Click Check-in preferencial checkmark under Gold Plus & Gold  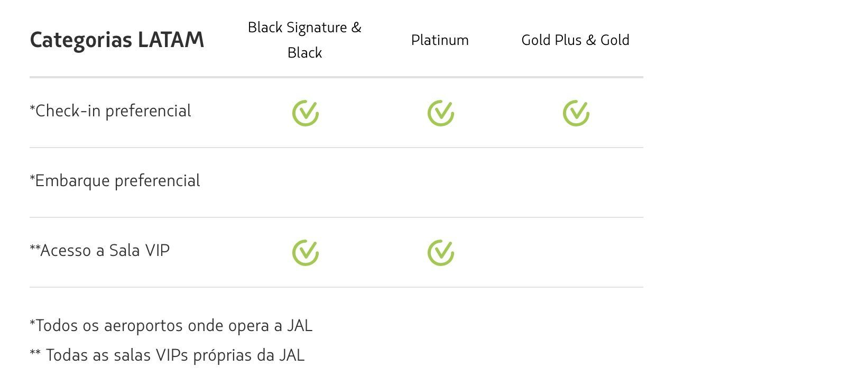(576, 113)
